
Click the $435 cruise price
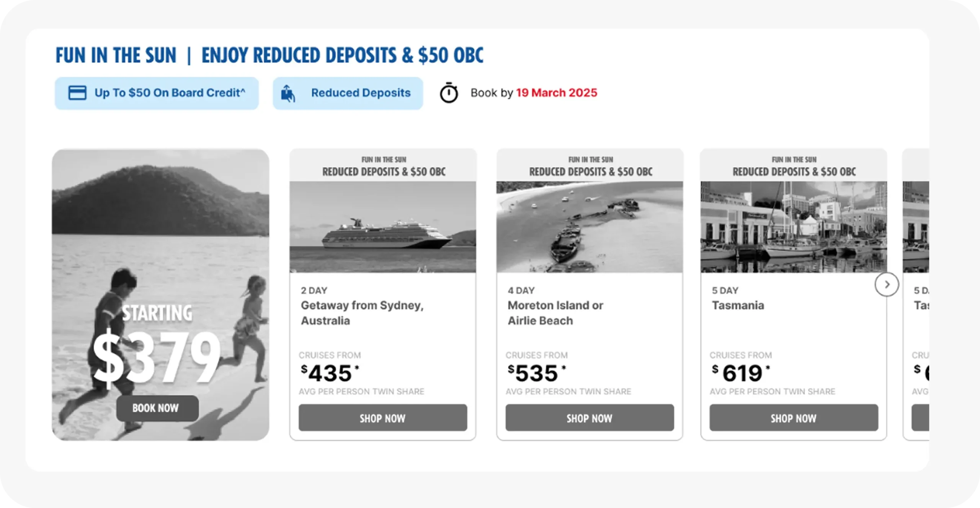(330, 373)
